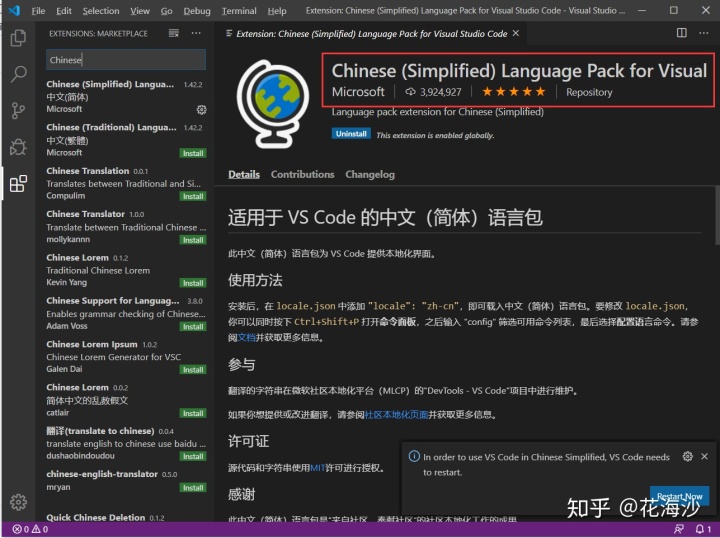Install Chinese Translation by Compulim
Viewport: 720px width, 538px height.
[193, 196]
